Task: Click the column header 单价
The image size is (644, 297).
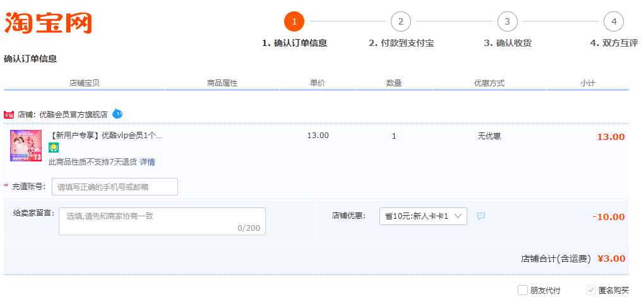Action: (318, 83)
